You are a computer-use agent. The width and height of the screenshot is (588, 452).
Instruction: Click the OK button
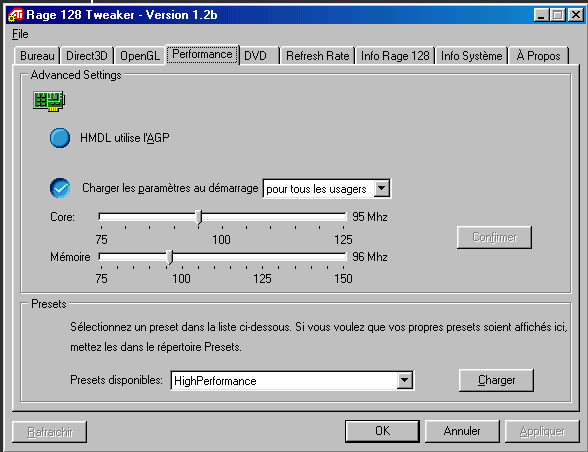click(x=382, y=431)
